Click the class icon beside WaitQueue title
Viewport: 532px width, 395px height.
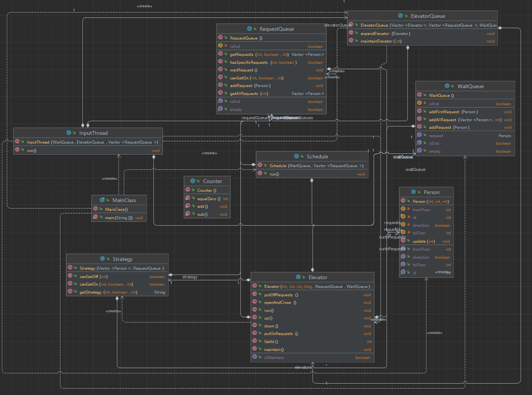pos(447,86)
